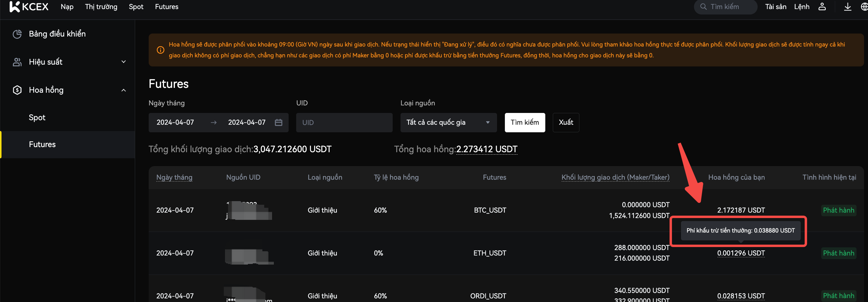Open the Futures menu in top navigation
The image size is (868, 302).
(x=166, y=7)
